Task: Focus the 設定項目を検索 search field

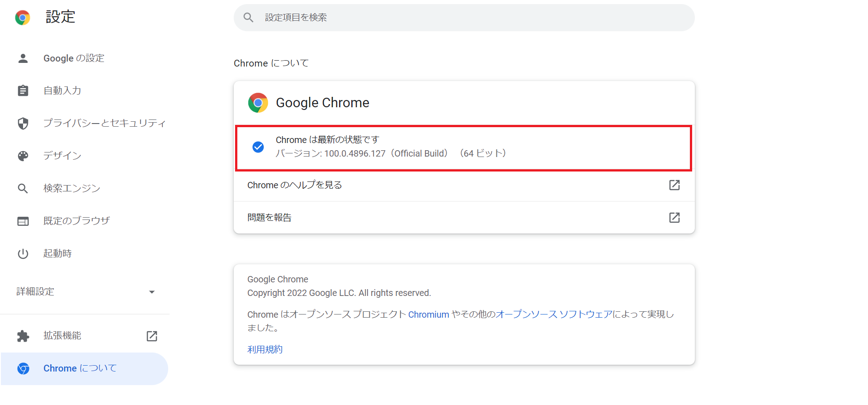Action: [464, 18]
